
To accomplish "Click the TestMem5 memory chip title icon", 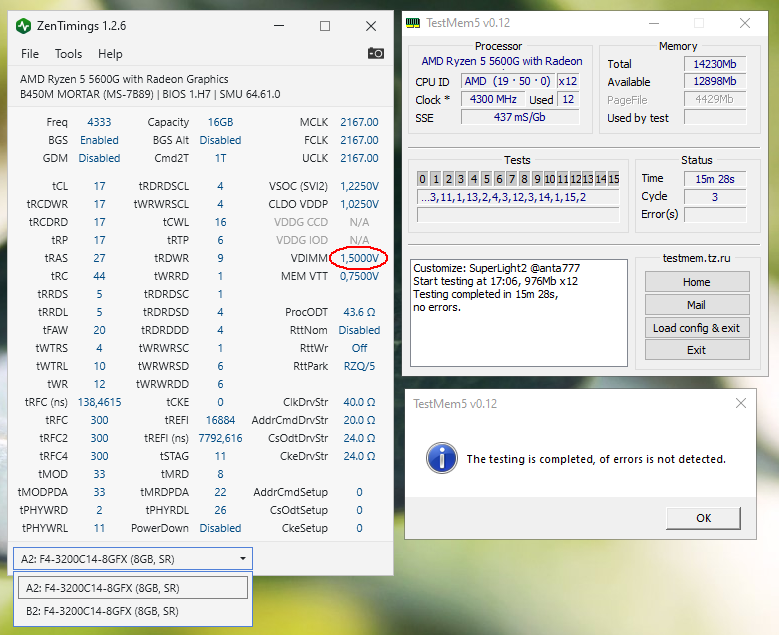I will pyautogui.click(x=413, y=23).
